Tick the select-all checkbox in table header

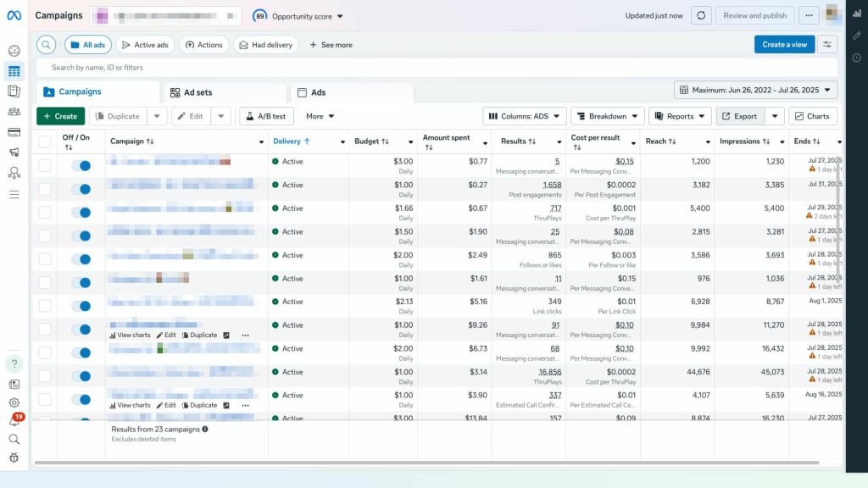(x=45, y=141)
